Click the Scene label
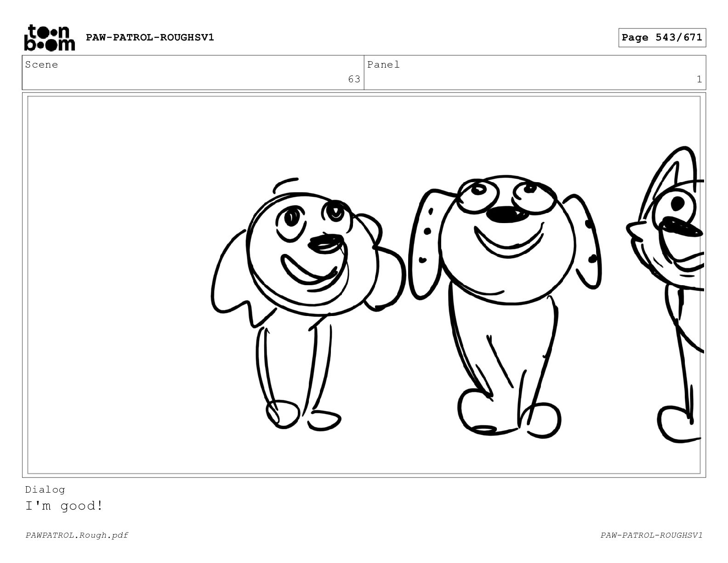The image size is (728, 563). click(41, 65)
